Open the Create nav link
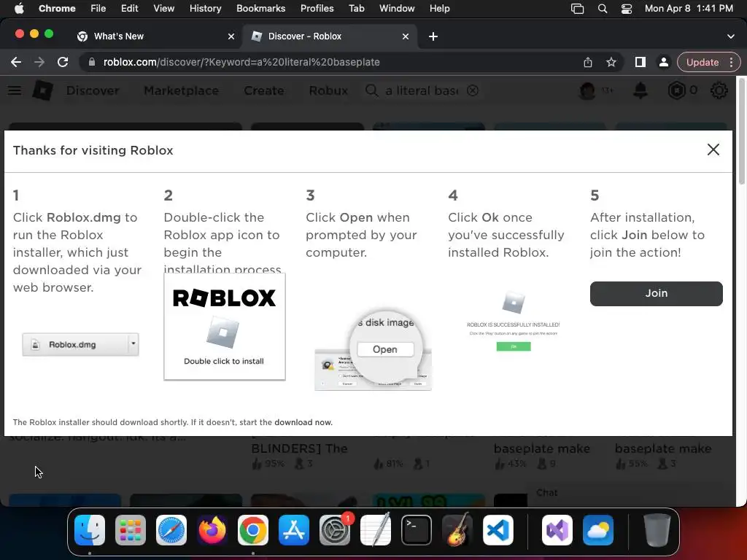 [264, 90]
